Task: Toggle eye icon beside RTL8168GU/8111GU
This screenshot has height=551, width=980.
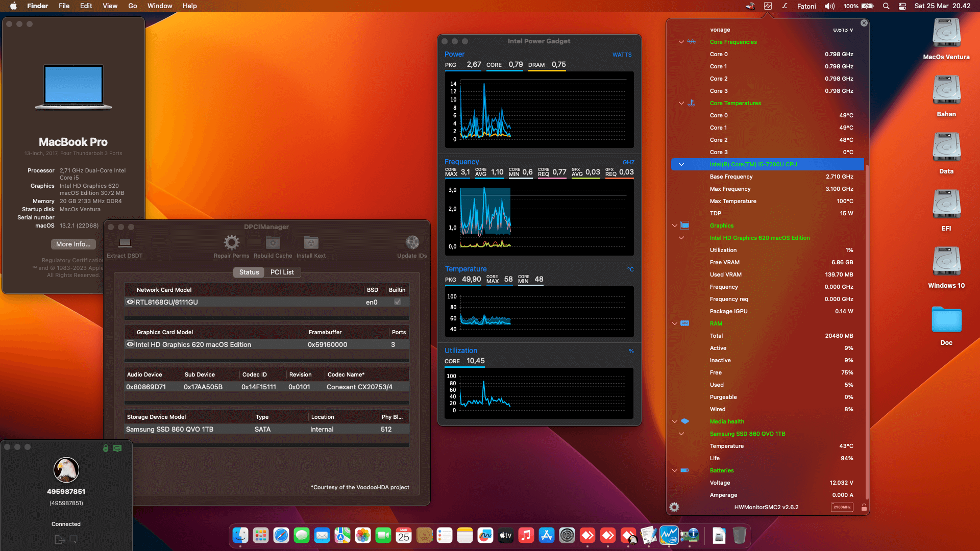Action: tap(130, 302)
